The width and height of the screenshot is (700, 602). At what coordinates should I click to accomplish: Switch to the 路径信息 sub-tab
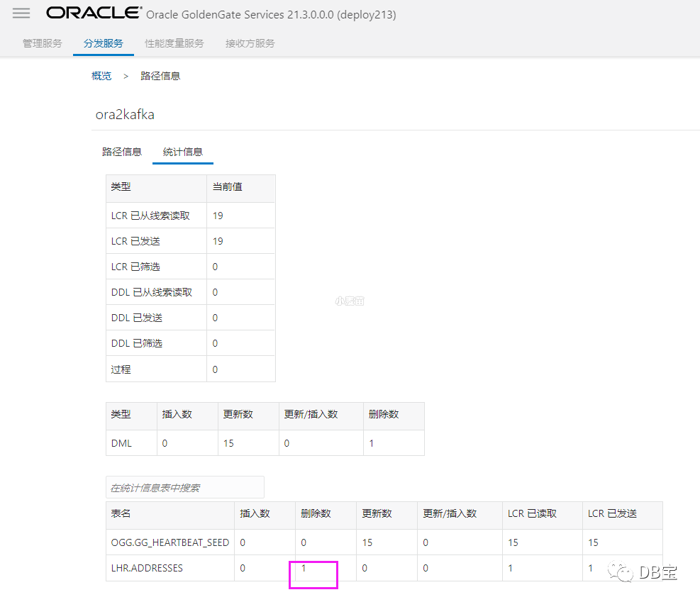pyautogui.click(x=122, y=152)
